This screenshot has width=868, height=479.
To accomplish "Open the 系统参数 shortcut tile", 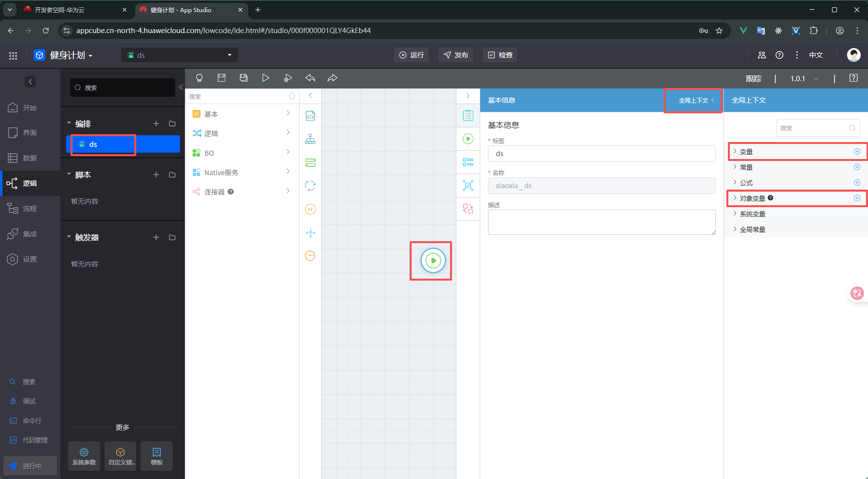I will [x=84, y=456].
